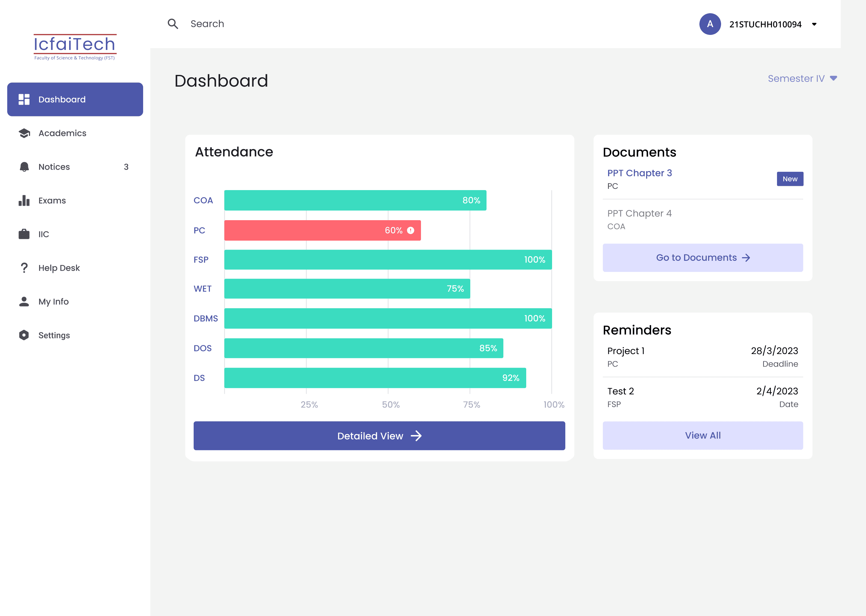Click the user avatar circle labeled A
Image resolution: width=866 pixels, height=616 pixels.
pos(710,24)
